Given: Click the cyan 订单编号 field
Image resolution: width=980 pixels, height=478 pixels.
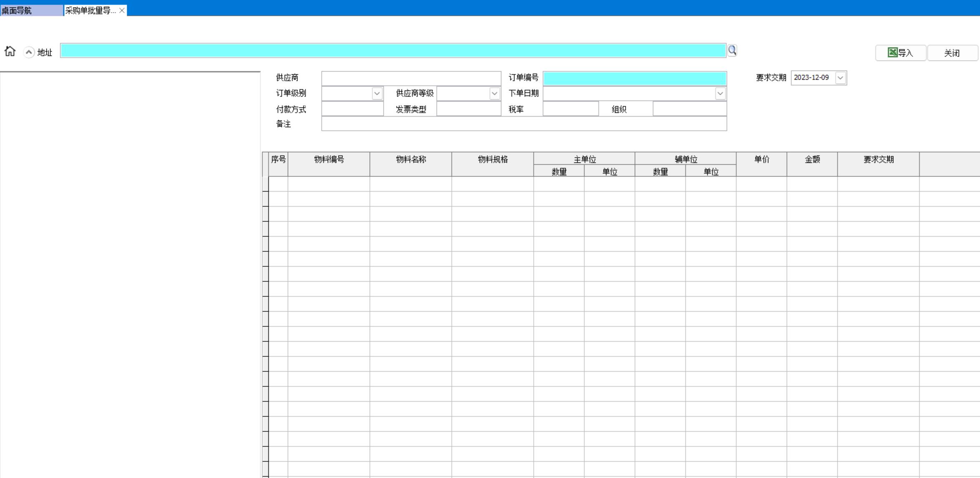Looking at the screenshot, I should tap(634, 78).
